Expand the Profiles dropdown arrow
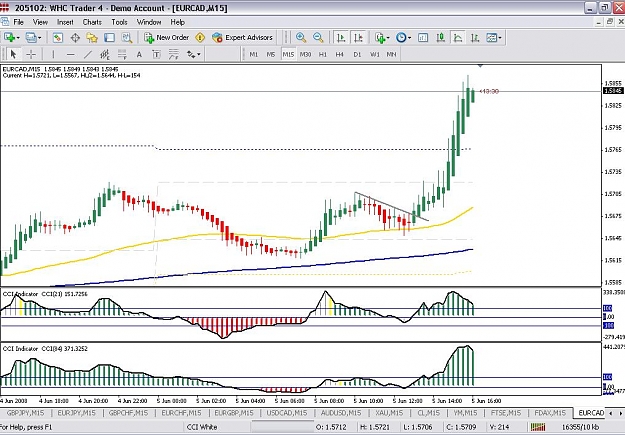Screen dimensions: 625x435 [39, 38]
